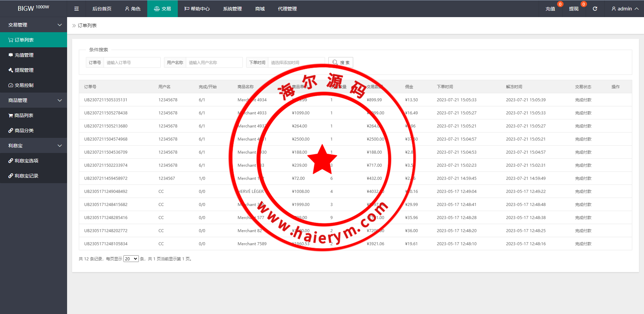Screen dimensions: 644x314
Task: Open 提现管理 sidebar item
Action: point(34,70)
